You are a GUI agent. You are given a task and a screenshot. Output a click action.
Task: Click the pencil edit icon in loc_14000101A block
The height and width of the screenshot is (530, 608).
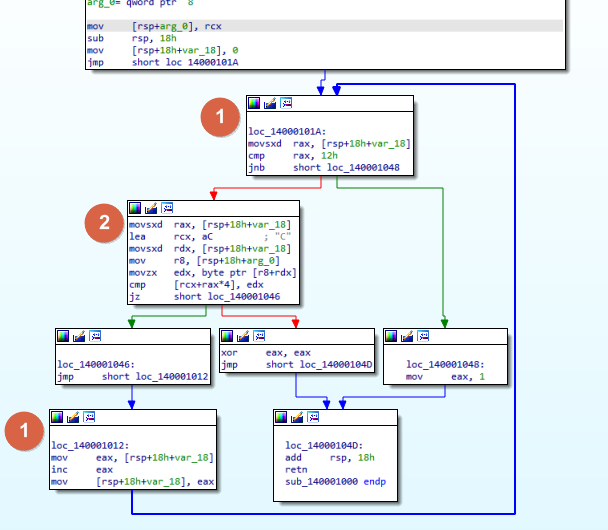270,103
